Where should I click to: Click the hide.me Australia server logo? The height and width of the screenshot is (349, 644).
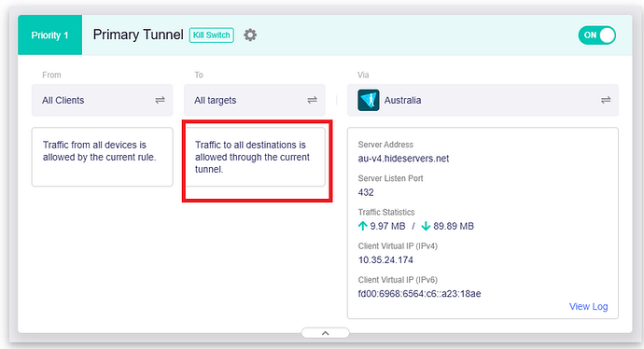point(369,100)
